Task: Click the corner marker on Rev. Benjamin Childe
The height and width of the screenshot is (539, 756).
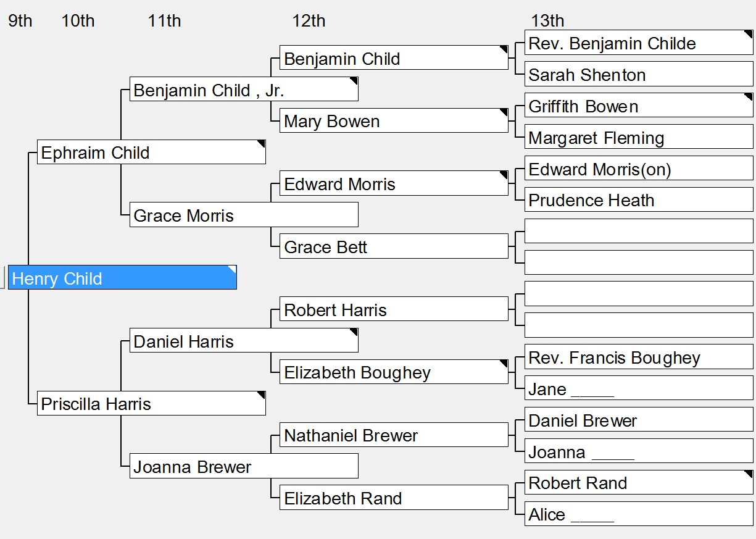Action: coord(749,35)
